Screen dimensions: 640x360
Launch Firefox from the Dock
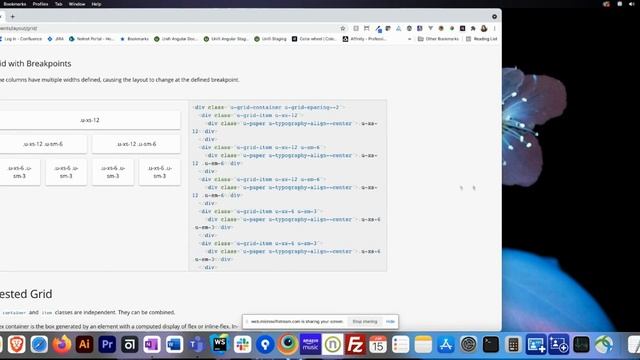click(x=62, y=345)
